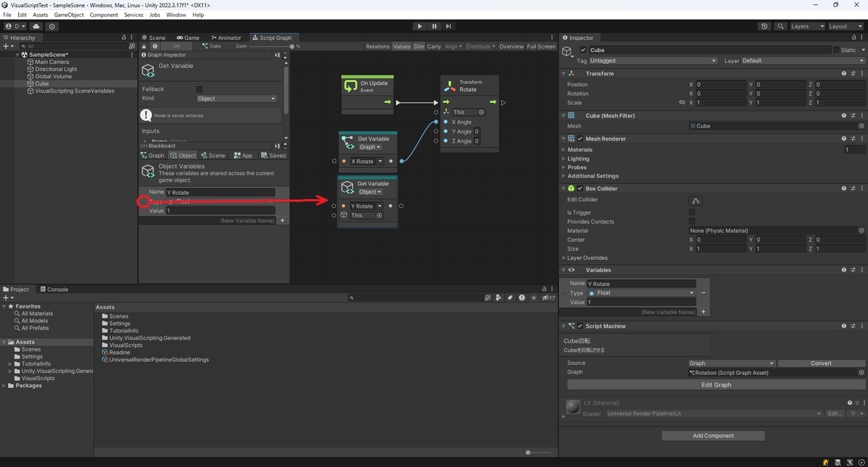Click the constrained proportions link icon beside Scale
Screen dimensions: 868x467
tap(681, 103)
